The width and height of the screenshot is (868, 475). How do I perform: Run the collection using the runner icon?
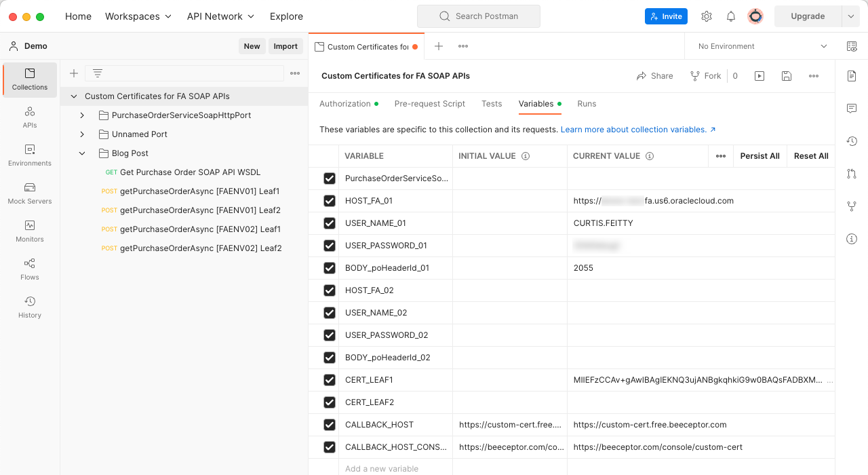point(759,75)
